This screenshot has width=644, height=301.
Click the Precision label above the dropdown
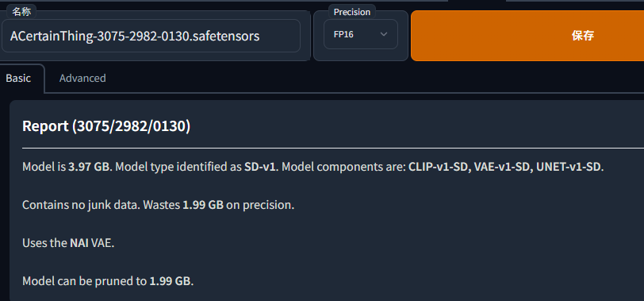point(352,12)
